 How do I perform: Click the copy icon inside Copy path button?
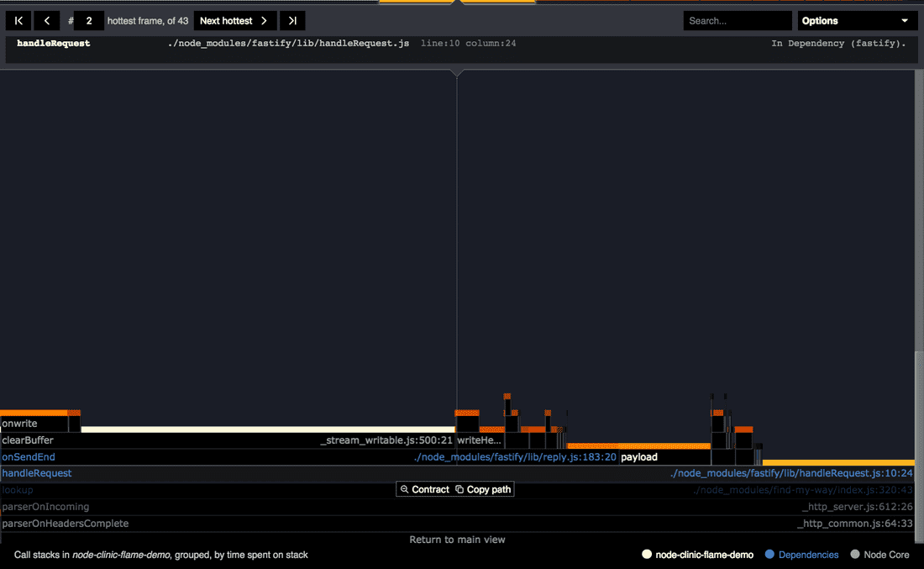[x=457, y=489]
